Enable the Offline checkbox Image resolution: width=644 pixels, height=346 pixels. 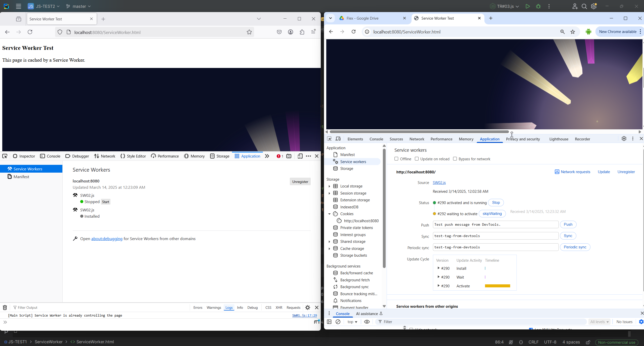[396, 159]
